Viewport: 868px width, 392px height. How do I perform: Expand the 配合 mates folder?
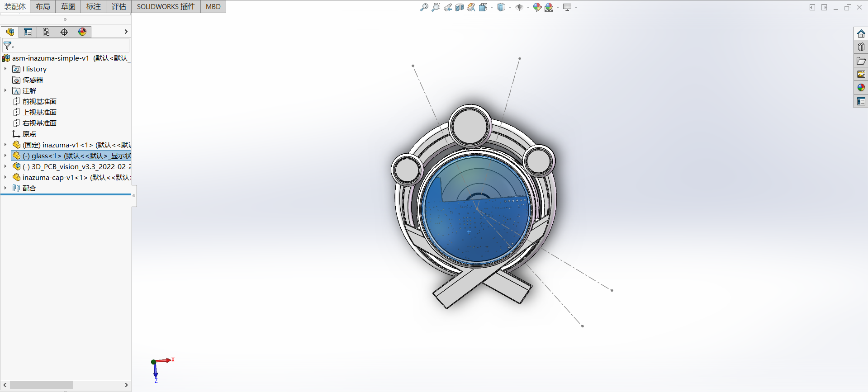click(x=5, y=188)
